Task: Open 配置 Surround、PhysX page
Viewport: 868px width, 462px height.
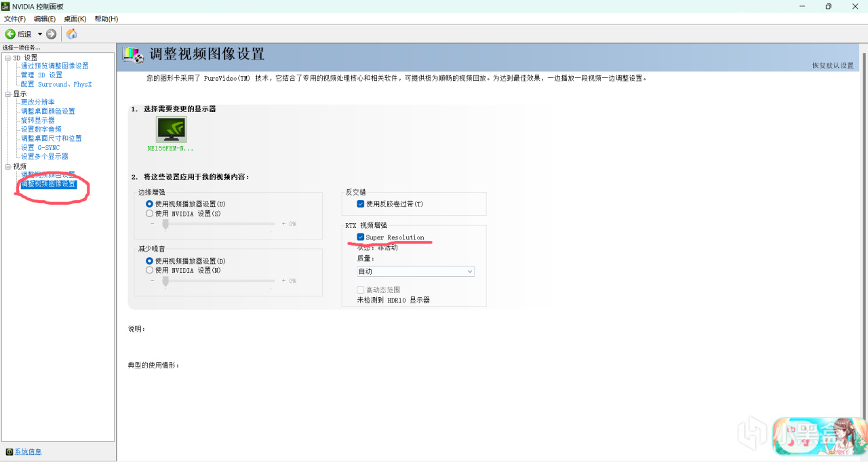Action: pos(56,84)
